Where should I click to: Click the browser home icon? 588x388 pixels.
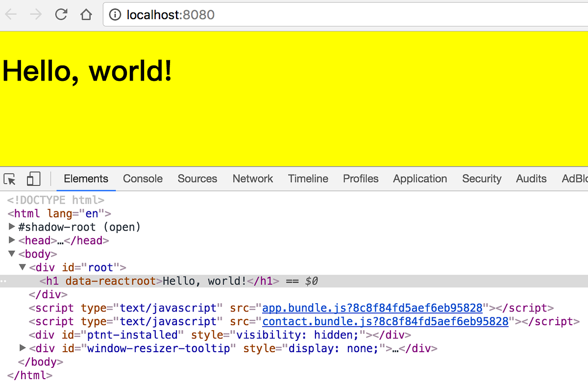86,14
